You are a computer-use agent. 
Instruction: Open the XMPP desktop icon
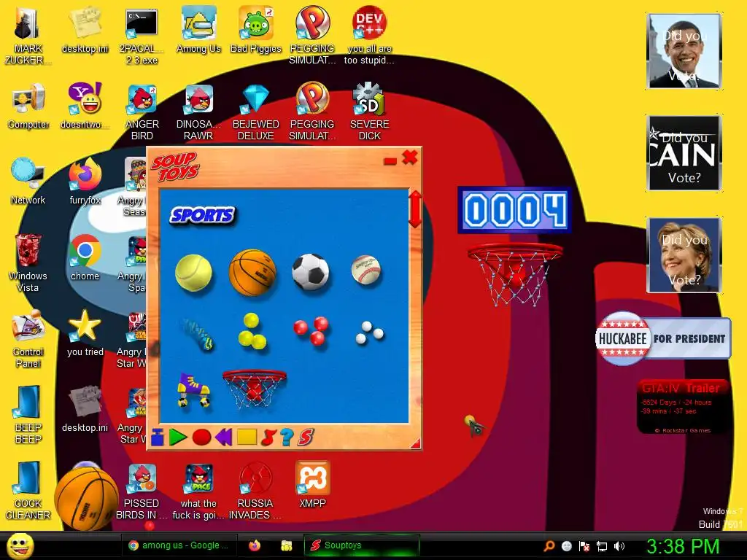point(312,485)
